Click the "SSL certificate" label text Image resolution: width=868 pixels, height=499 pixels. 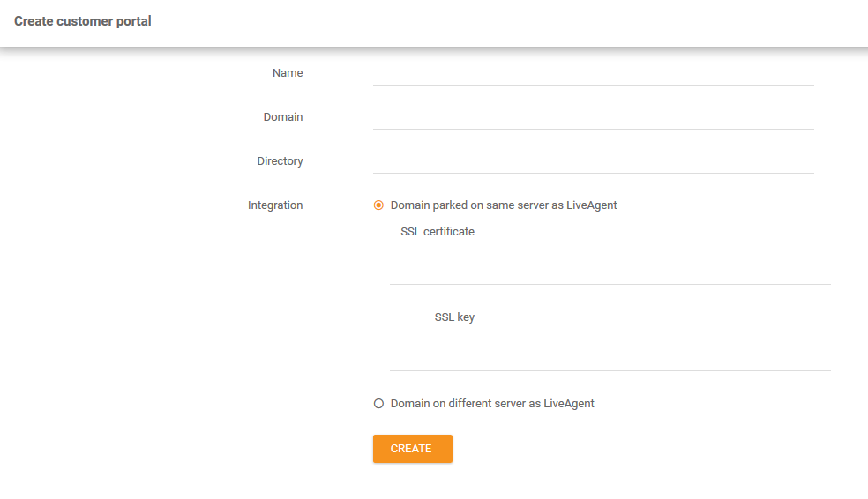[x=438, y=232]
